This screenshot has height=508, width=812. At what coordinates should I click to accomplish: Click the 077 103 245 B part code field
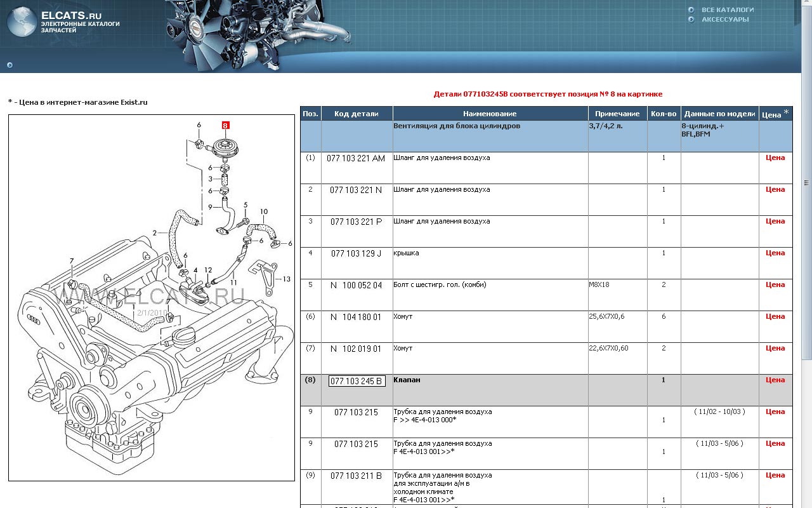tap(357, 381)
